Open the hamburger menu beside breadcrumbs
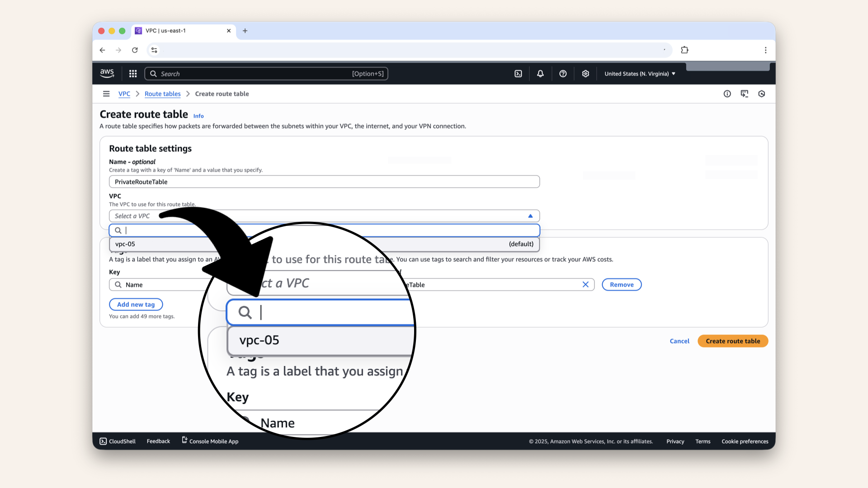Viewport: 868px width, 488px height. coord(106,94)
